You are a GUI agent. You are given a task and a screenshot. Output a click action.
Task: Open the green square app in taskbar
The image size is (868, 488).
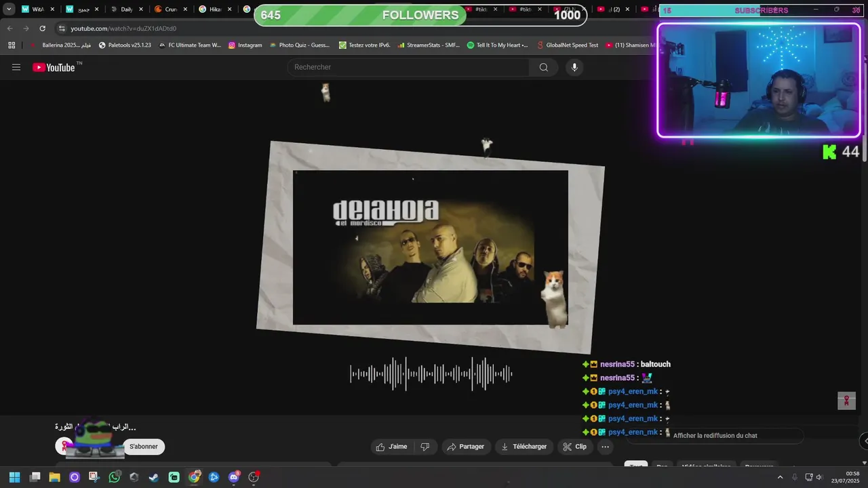tap(174, 477)
